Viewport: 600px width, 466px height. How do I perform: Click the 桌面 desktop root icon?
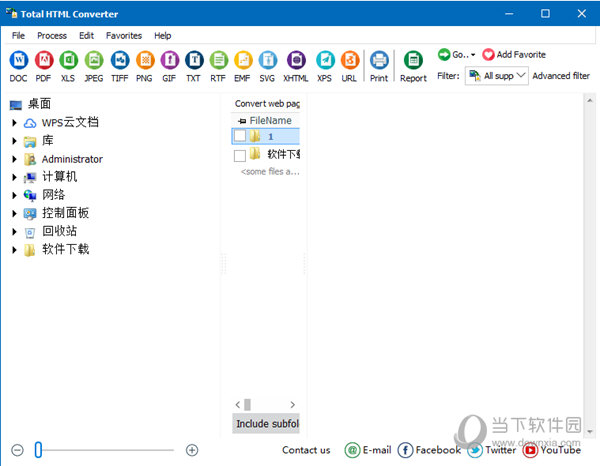point(16,104)
